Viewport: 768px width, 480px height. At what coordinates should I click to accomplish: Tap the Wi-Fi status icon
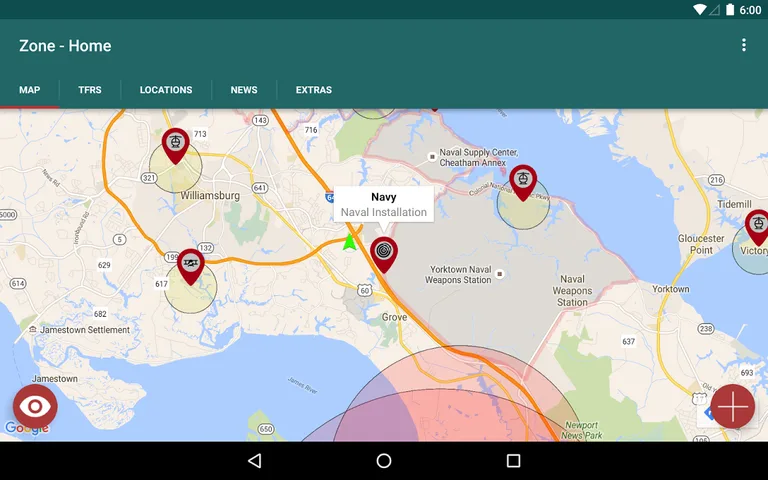(x=699, y=9)
